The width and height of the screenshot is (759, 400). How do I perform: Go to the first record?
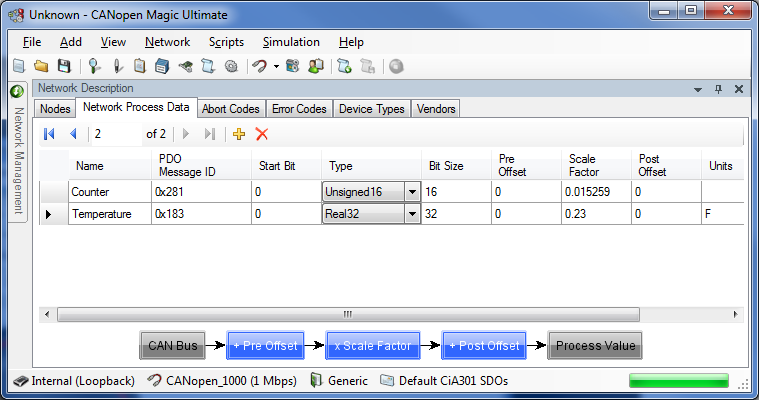[x=49, y=134]
